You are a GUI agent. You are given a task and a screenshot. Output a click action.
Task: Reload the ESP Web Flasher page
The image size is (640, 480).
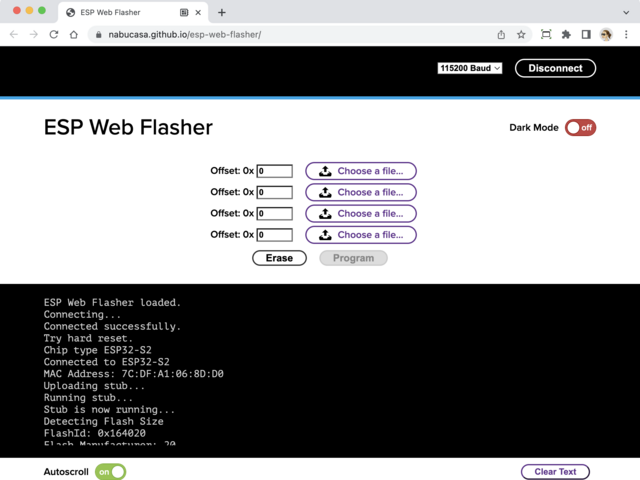click(x=54, y=35)
